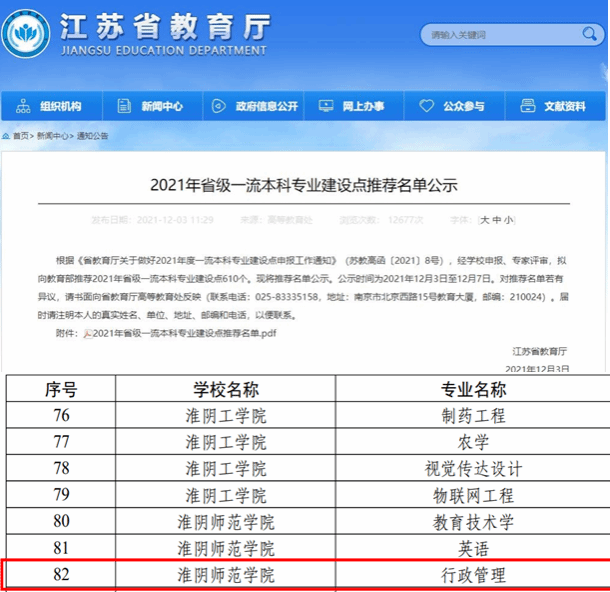Click the 发布日期 2021-12-03 text
The width and height of the screenshot is (610, 592).
[x=152, y=220]
